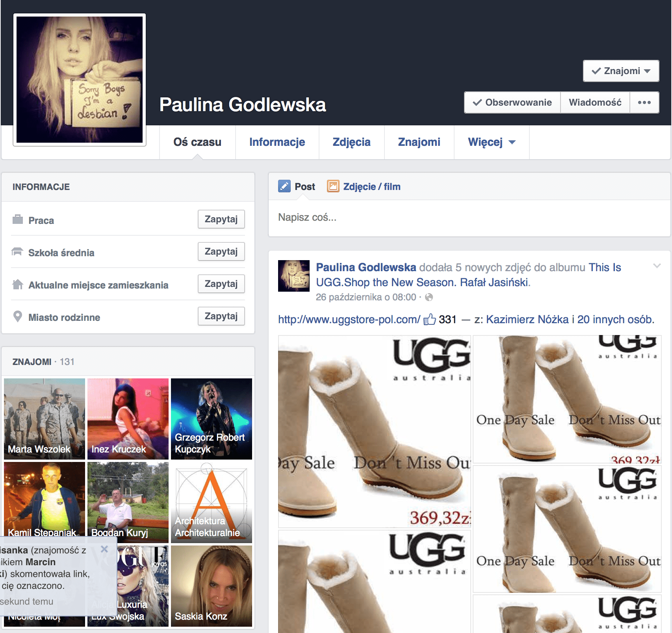Click the Zdjęcie / film photo icon

pyautogui.click(x=333, y=186)
